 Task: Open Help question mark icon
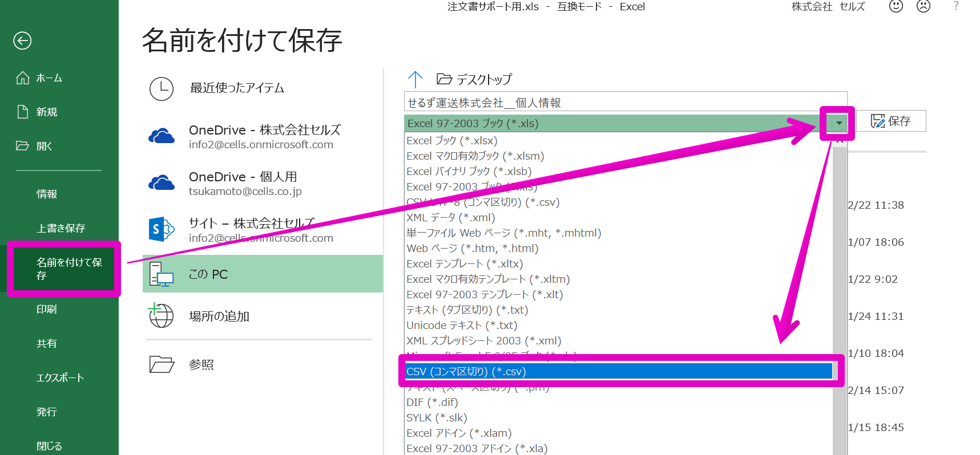(x=956, y=6)
